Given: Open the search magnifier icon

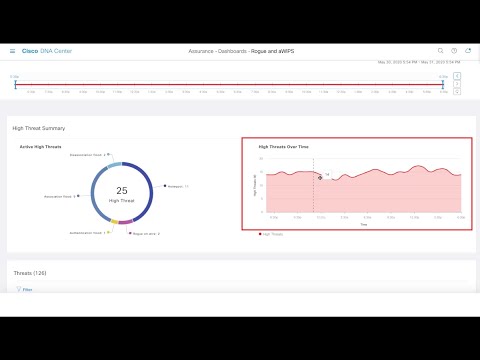Looking at the screenshot, I should (x=440, y=51).
